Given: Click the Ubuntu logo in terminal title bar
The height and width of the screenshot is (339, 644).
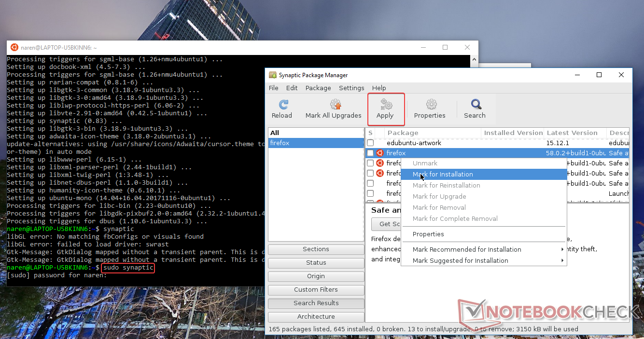Looking at the screenshot, I should point(14,47).
